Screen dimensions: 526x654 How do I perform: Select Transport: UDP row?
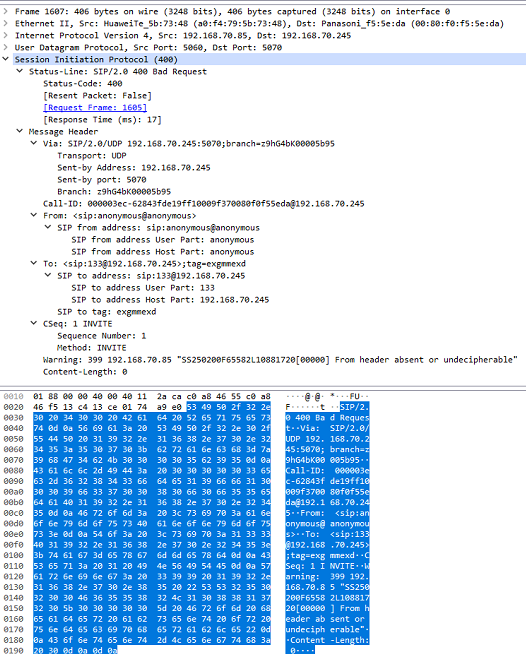[92, 156]
